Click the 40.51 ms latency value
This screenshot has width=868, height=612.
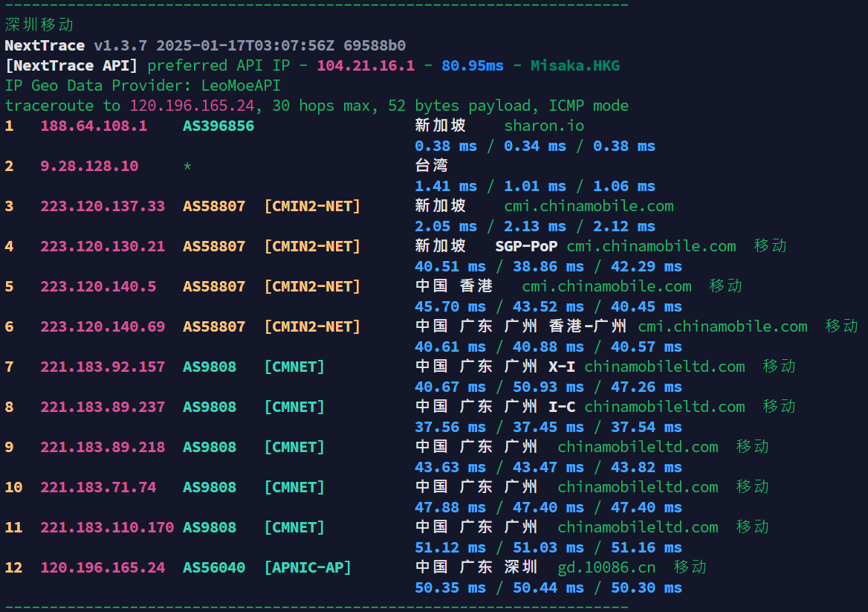(450, 266)
